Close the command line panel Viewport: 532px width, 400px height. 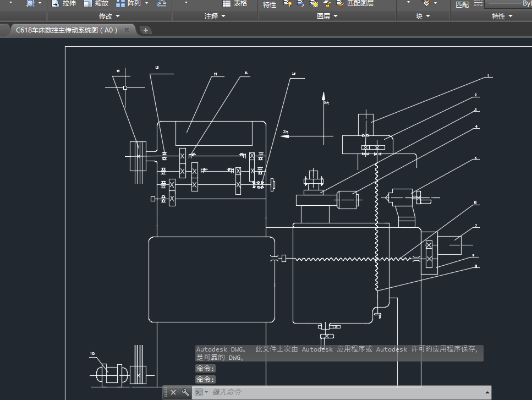click(x=173, y=392)
